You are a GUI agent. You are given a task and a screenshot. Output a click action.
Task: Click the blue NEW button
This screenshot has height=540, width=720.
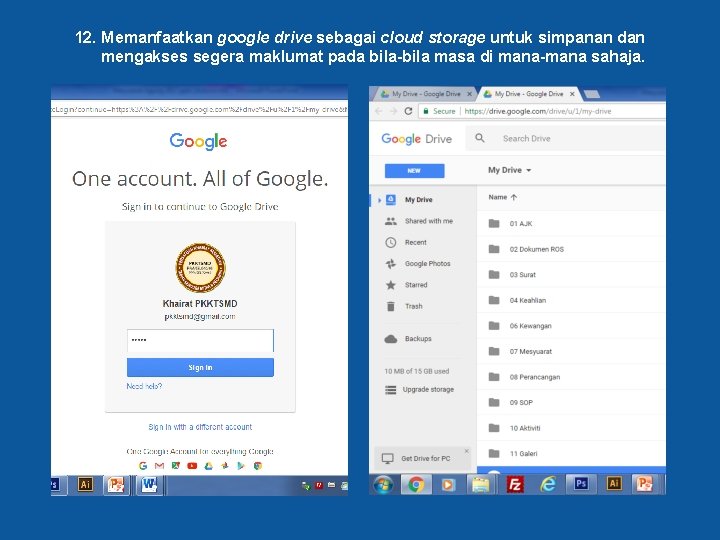click(x=414, y=170)
